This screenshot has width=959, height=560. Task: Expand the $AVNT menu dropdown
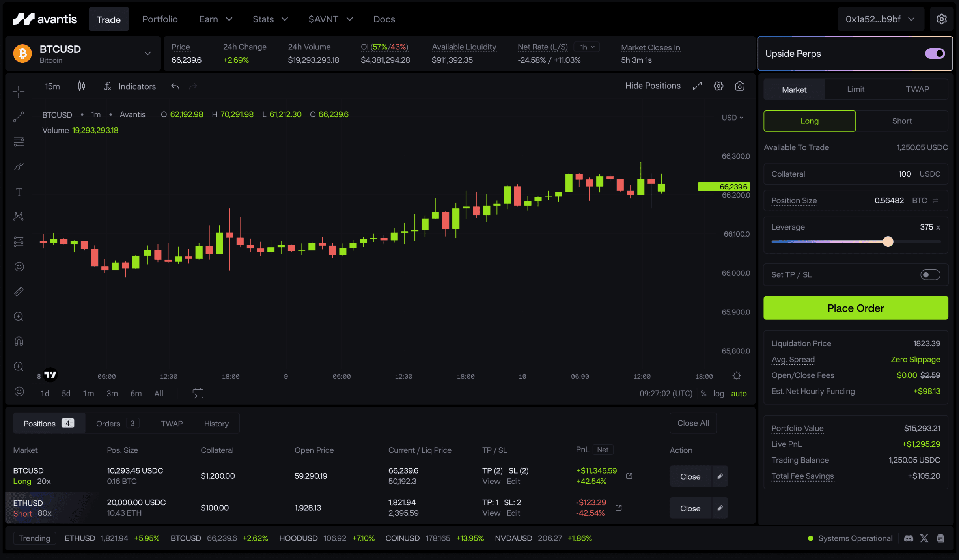coord(330,19)
